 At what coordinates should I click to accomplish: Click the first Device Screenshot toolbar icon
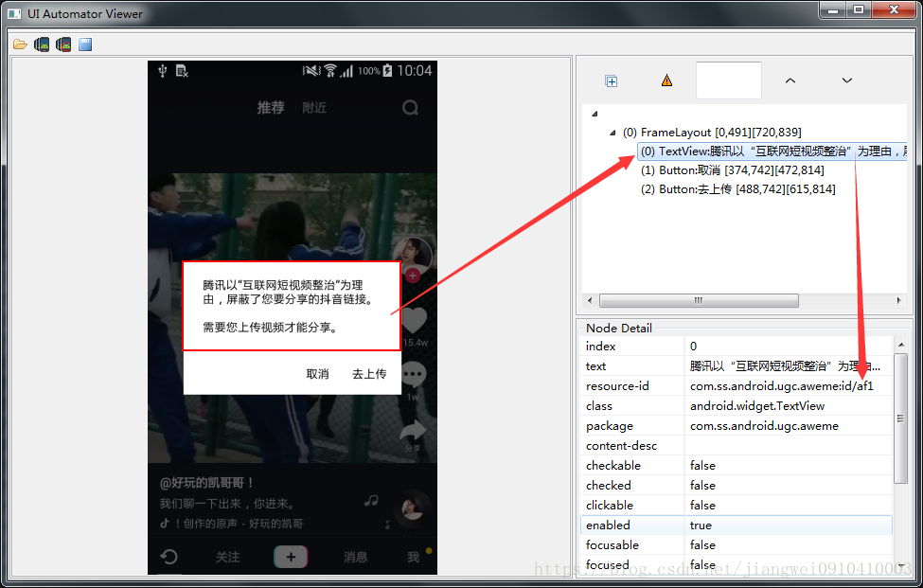click(x=42, y=45)
